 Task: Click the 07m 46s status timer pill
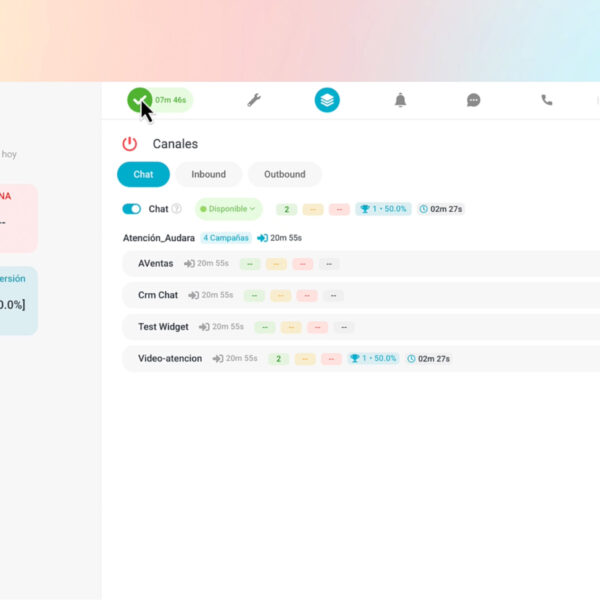tap(170, 100)
